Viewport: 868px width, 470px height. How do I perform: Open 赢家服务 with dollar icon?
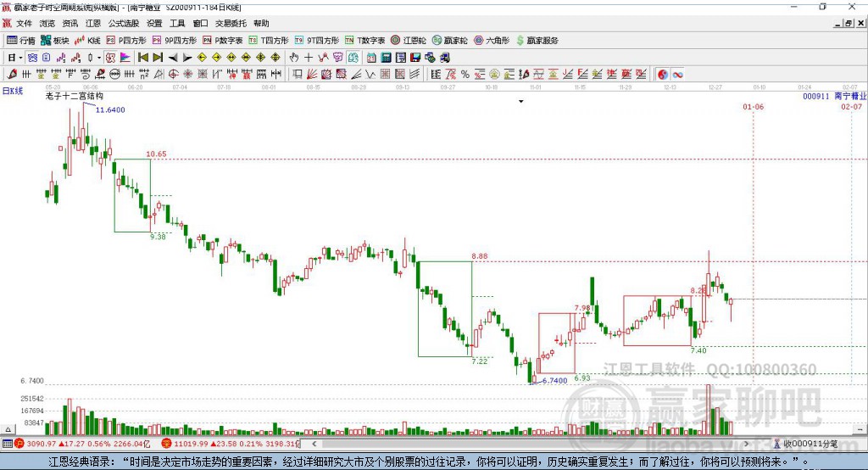[x=537, y=41]
